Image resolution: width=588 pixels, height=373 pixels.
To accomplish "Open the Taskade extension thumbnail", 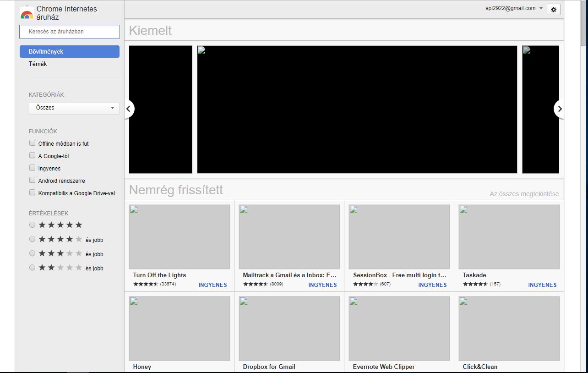I will pyautogui.click(x=509, y=237).
